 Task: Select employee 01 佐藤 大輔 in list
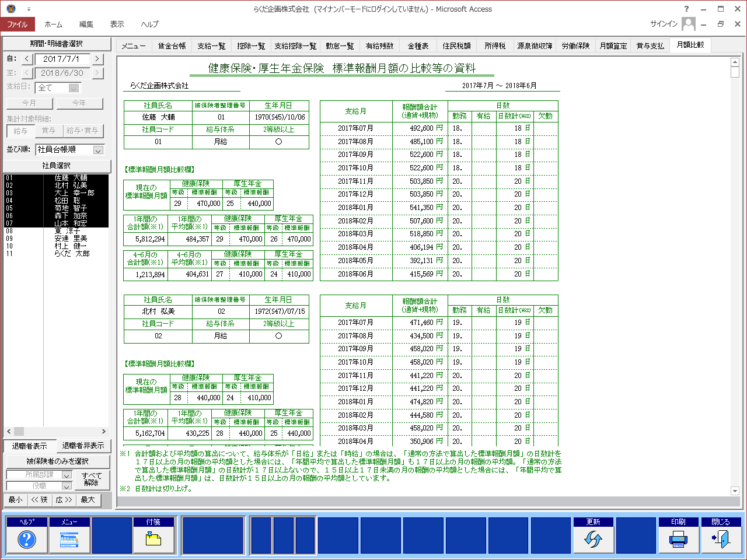click(x=56, y=178)
